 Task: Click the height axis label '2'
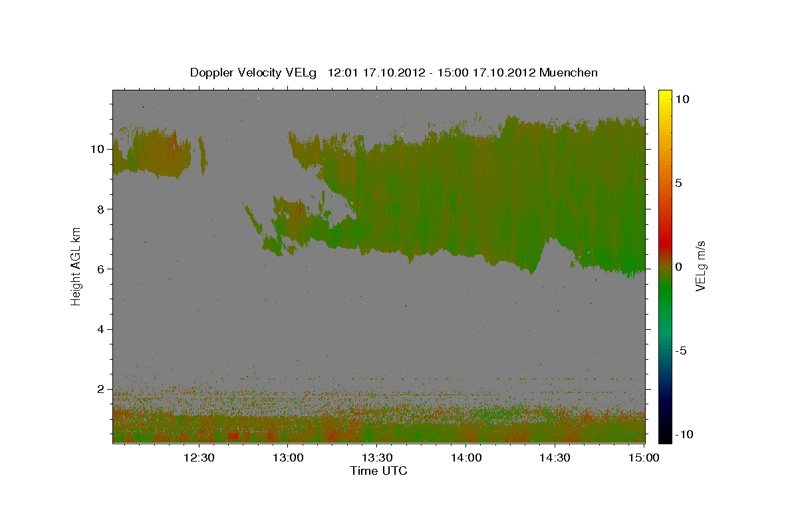coord(100,389)
